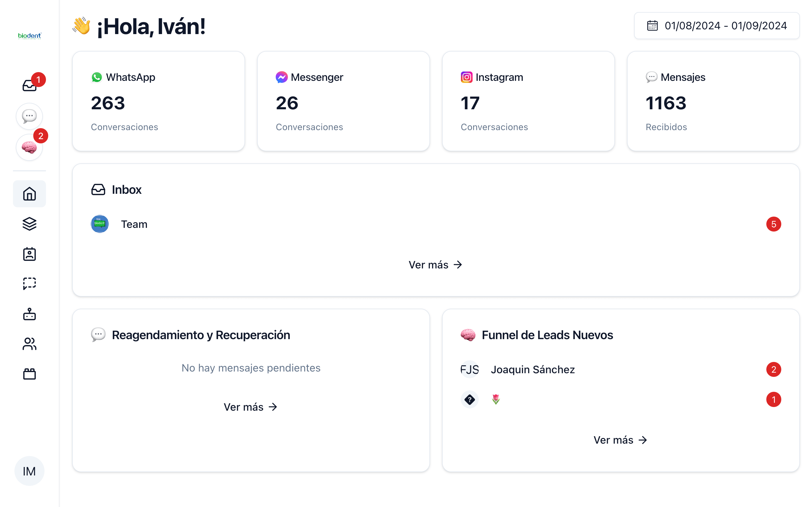This screenshot has width=812, height=507.
Task: Click the WhatsApp conversations card
Action: [158, 101]
